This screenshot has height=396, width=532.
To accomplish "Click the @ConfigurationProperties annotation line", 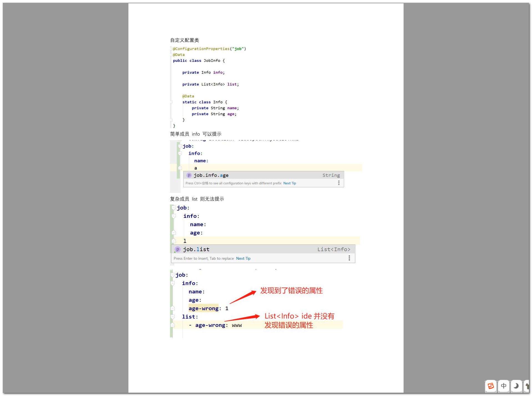I will click(209, 49).
